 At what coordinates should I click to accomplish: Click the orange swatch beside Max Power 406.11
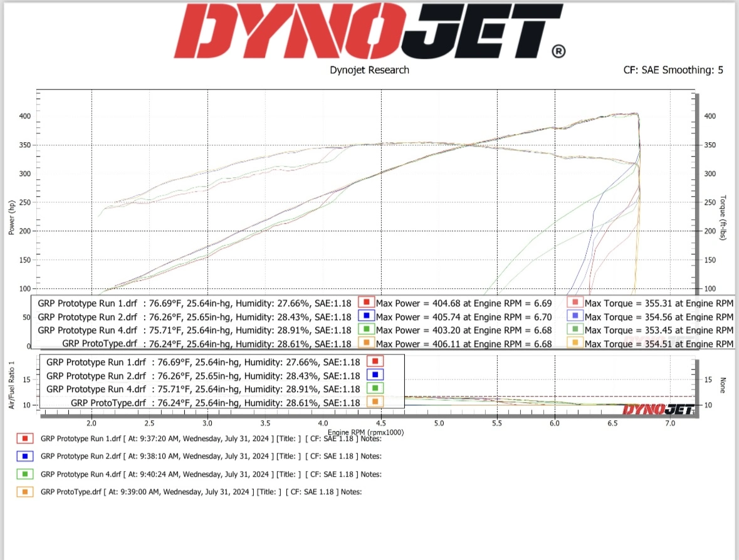coord(366,343)
